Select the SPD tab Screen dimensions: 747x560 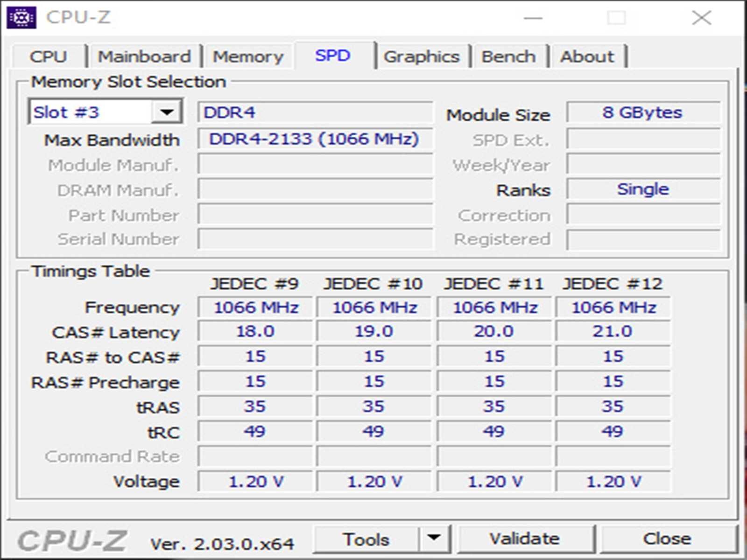pos(332,56)
